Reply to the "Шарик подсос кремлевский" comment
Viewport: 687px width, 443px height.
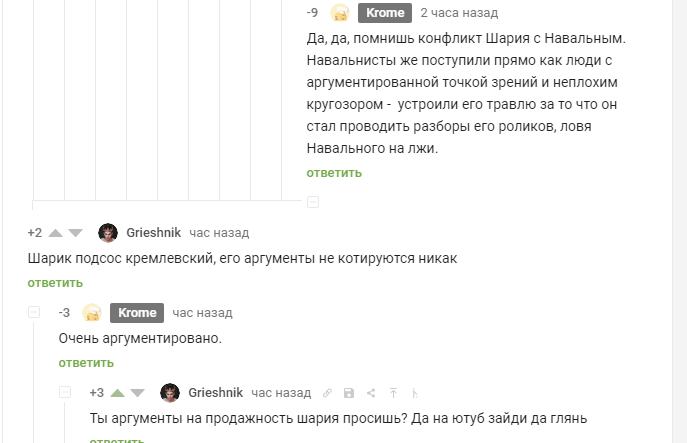(x=55, y=283)
